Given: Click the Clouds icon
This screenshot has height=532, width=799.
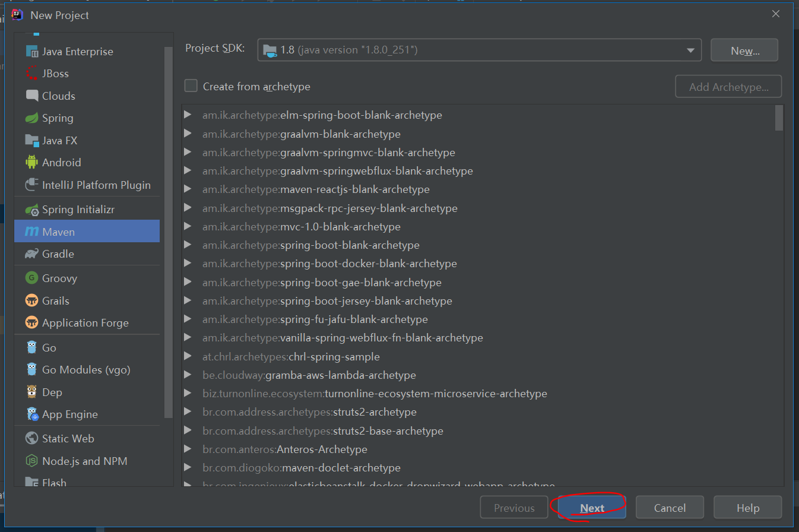Looking at the screenshot, I should 32,96.
